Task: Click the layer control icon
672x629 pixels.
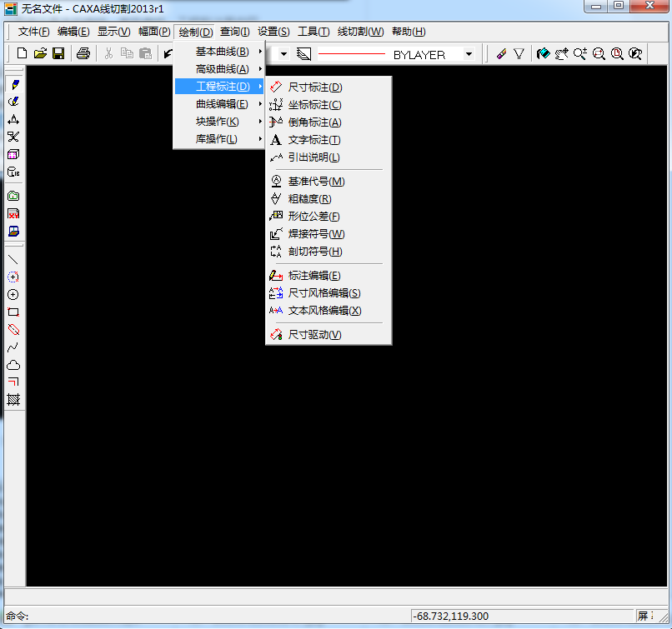Action: pyautogui.click(x=303, y=54)
